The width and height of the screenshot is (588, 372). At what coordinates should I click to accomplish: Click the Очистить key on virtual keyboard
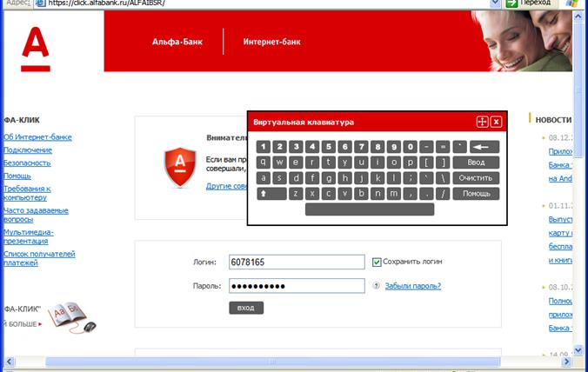(x=477, y=178)
